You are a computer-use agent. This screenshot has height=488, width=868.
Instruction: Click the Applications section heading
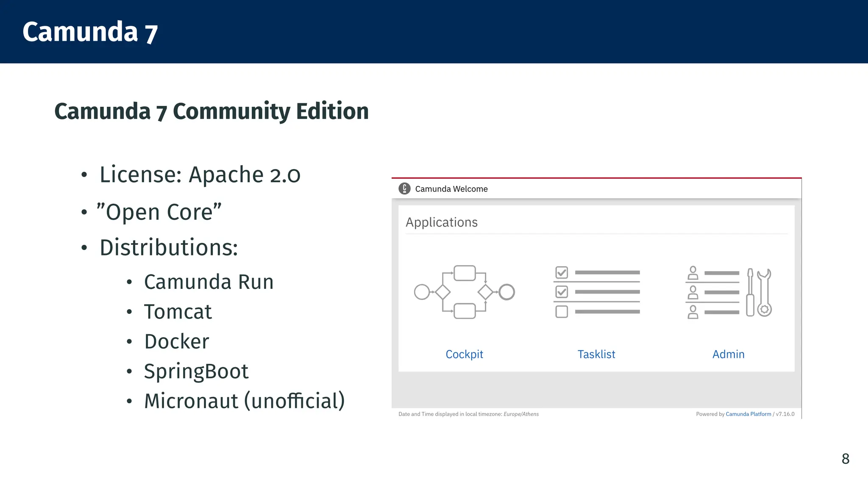[441, 222]
